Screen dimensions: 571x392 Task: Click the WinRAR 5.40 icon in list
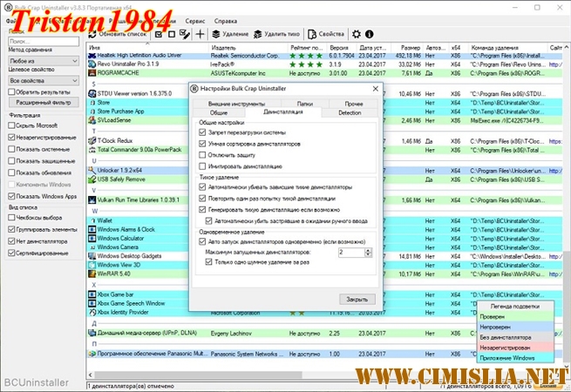coord(92,274)
